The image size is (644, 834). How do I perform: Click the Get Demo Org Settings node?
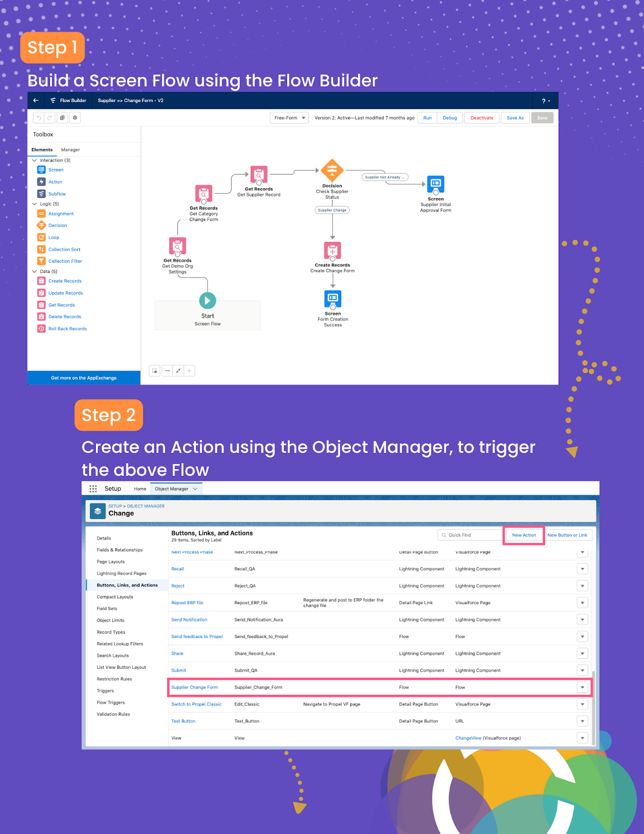178,246
